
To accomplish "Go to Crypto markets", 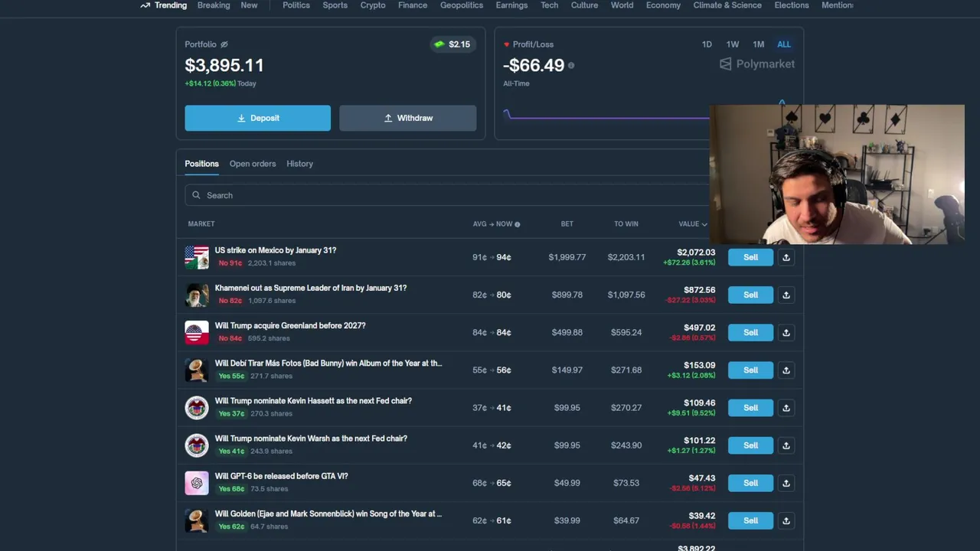I will pos(373,5).
